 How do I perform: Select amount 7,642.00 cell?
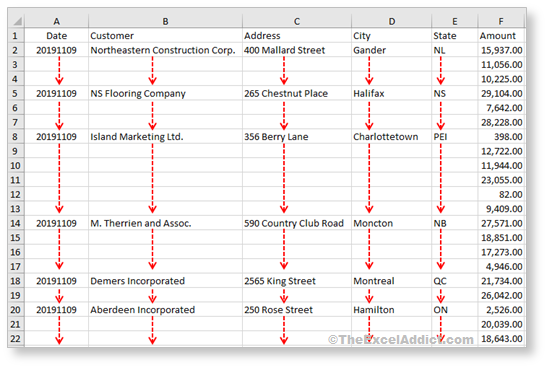tap(501, 108)
